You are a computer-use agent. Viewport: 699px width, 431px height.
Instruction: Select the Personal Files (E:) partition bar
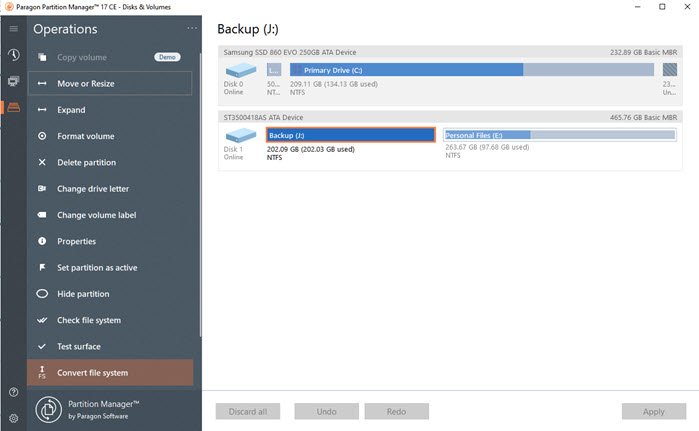[560, 135]
